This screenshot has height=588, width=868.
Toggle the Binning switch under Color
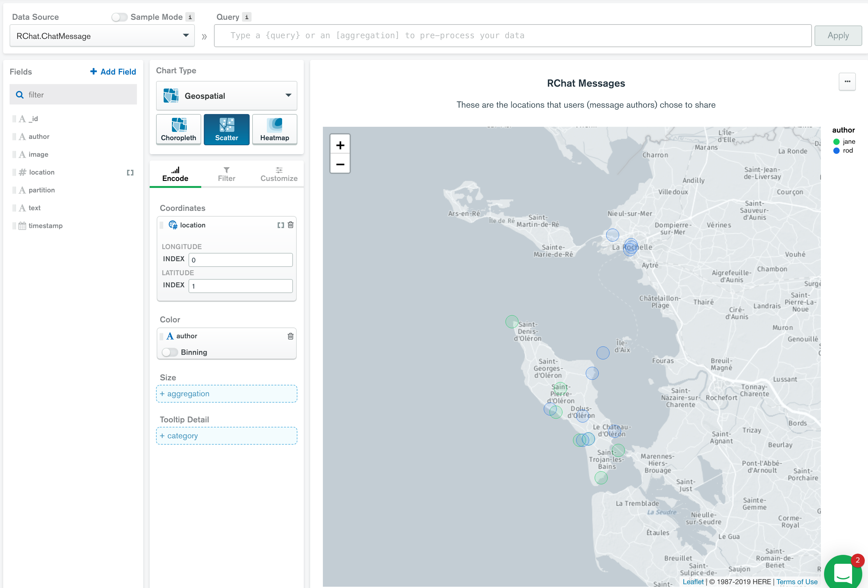(x=169, y=352)
